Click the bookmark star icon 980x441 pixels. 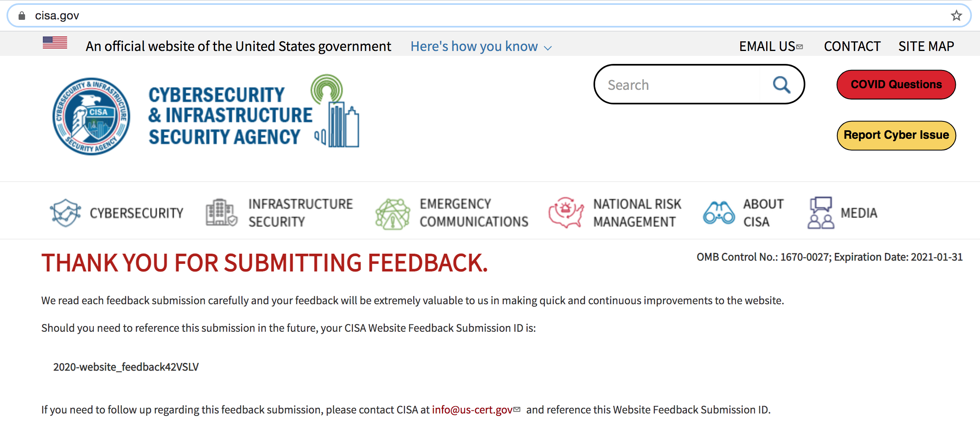[956, 16]
